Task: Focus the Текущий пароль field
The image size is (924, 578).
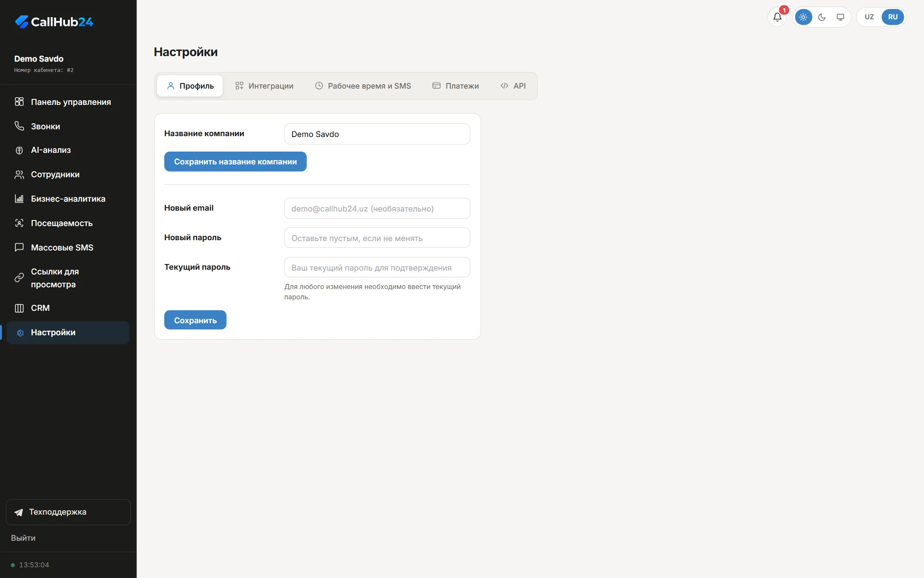Action: (x=377, y=267)
